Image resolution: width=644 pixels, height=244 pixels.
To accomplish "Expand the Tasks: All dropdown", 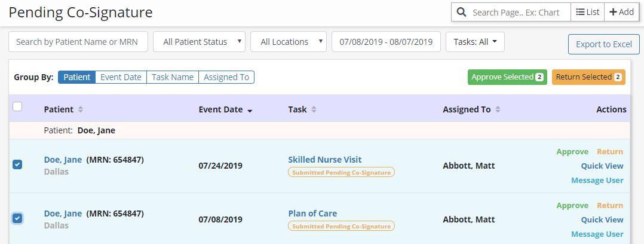I will (475, 42).
